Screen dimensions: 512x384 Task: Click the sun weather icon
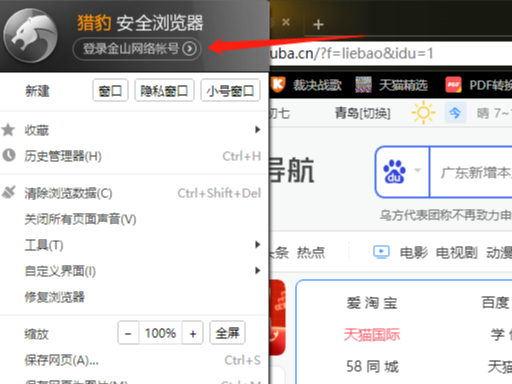(x=423, y=113)
